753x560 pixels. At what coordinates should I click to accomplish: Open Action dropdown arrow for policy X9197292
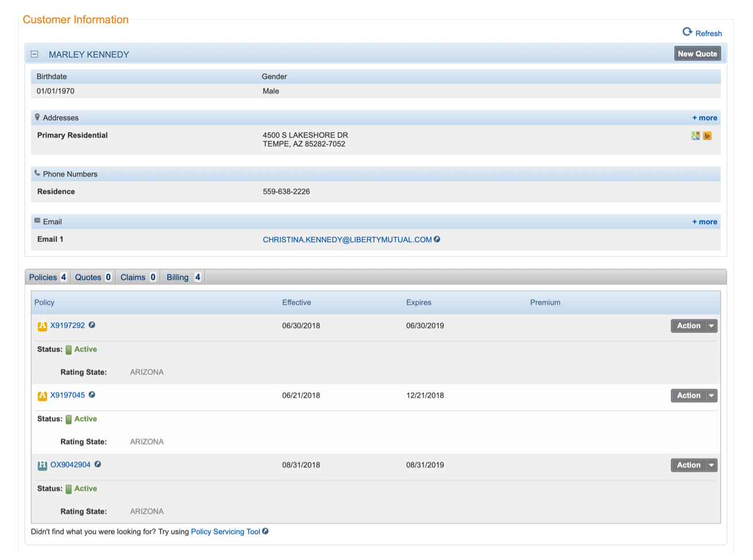point(711,326)
